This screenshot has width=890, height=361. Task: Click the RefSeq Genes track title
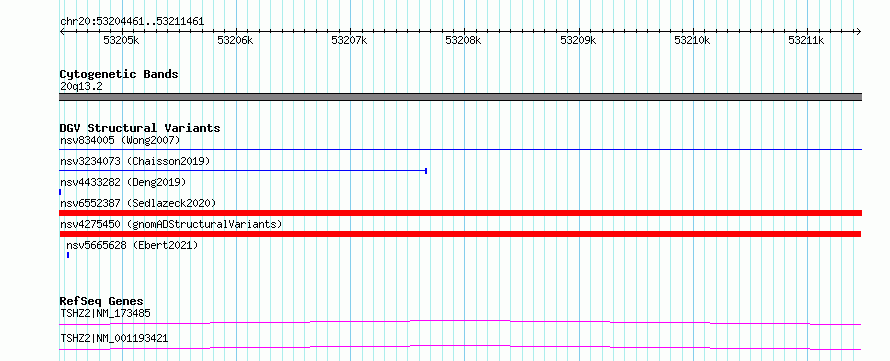(102, 301)
